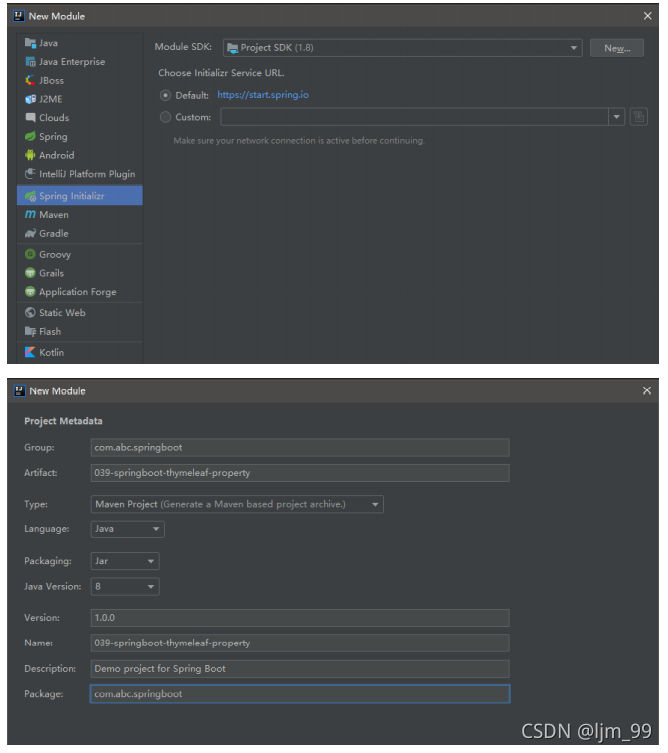Close the top New Module dialog
The height and width of the screenshot is (753, 668).
pos(647,16)
